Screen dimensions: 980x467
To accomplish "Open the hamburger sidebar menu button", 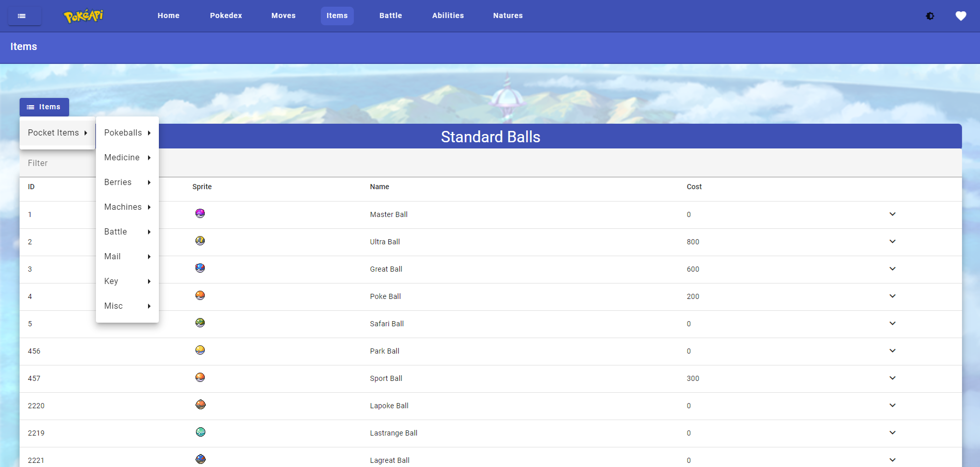I will point(24,16).
